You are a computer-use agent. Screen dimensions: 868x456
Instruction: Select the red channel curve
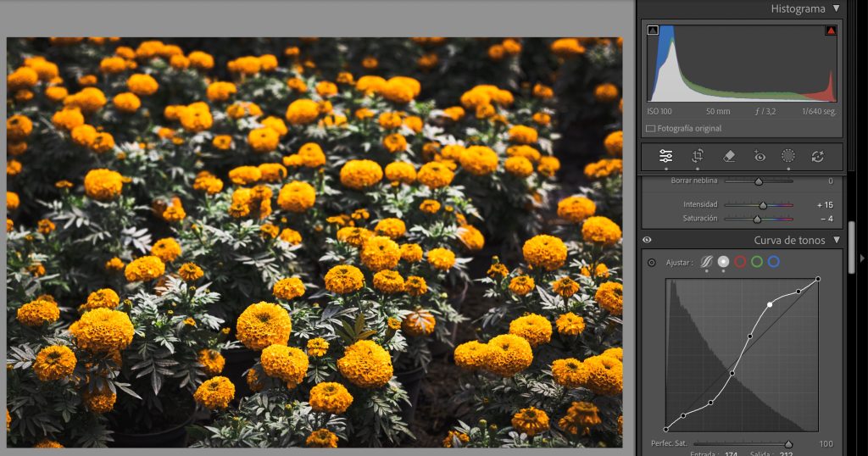740,262
